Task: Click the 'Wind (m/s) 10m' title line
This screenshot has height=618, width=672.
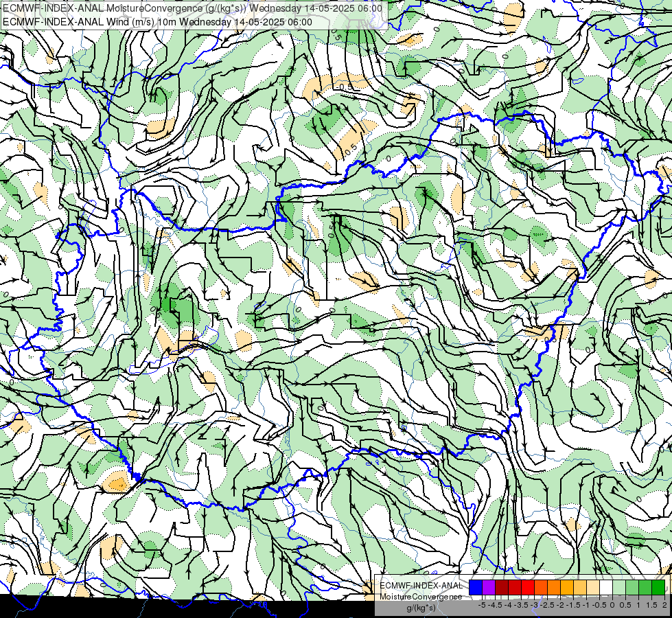Action: 157,22
